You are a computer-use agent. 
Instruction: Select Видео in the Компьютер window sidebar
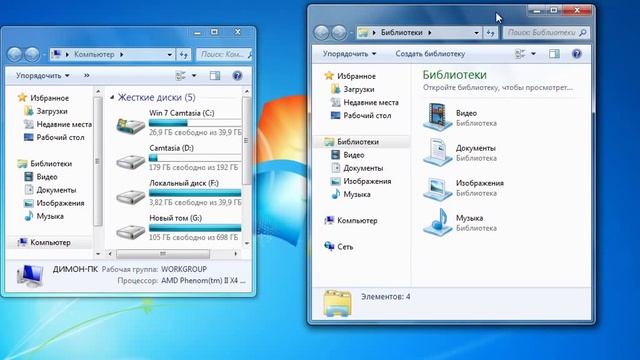pos(41,177)
